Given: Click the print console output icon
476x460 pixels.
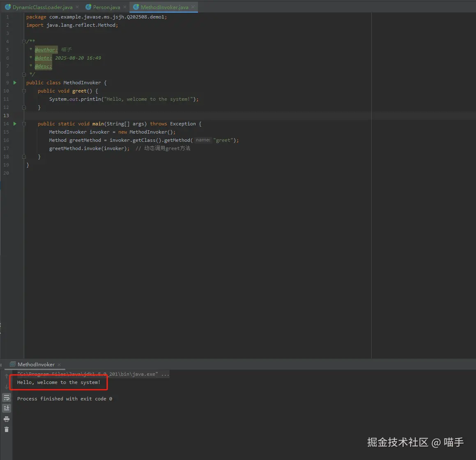Looking at the screenshot, I should pyautogui.click(x=7, y=419).
